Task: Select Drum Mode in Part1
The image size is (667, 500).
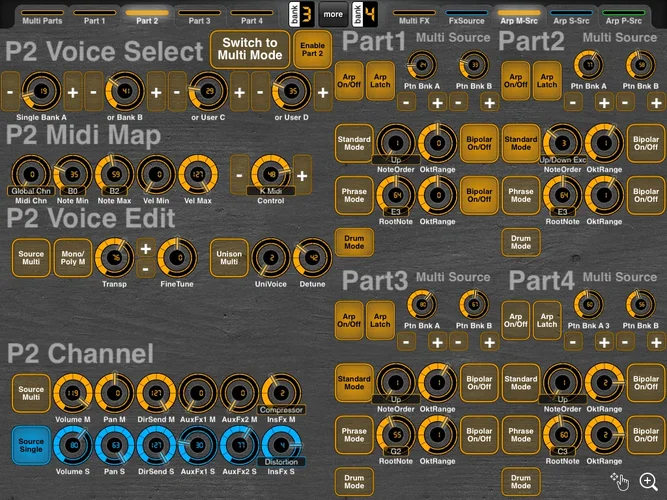Action: [356, 240]
